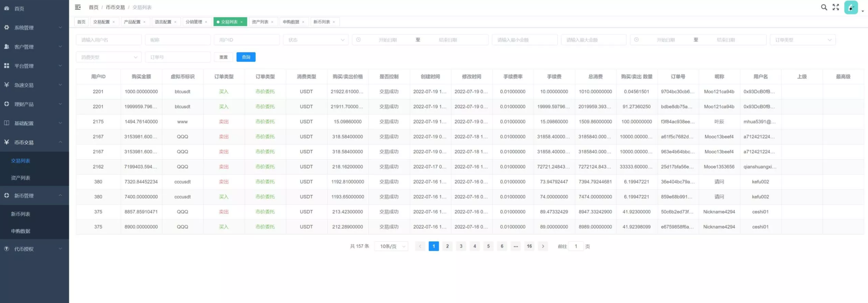Open the 消费类型 dropdown
Image resolution: width=868 pixels, height=303 pixels.
pos(109,57)
